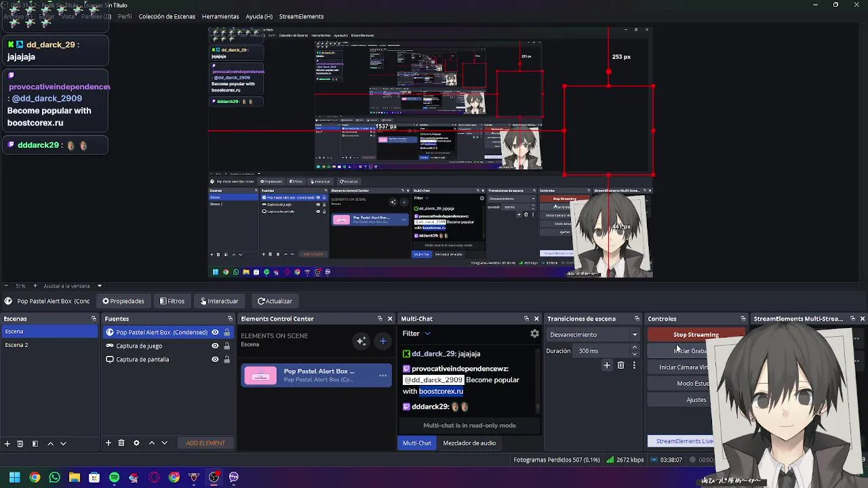The width and height of the screenshot is (868, 488).
Task: Click the sparkle icon in Elements Control Center
Action: click(x=361, y=341)
